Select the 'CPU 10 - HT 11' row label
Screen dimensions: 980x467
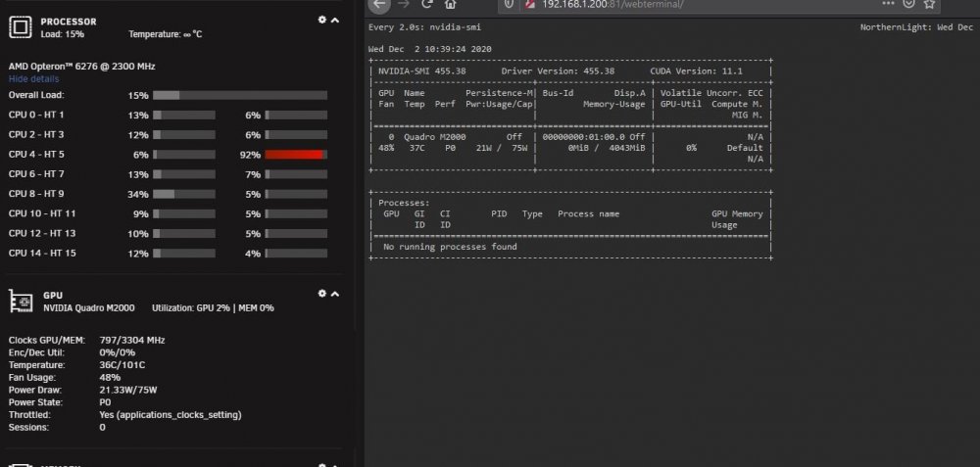click(42, 213)
